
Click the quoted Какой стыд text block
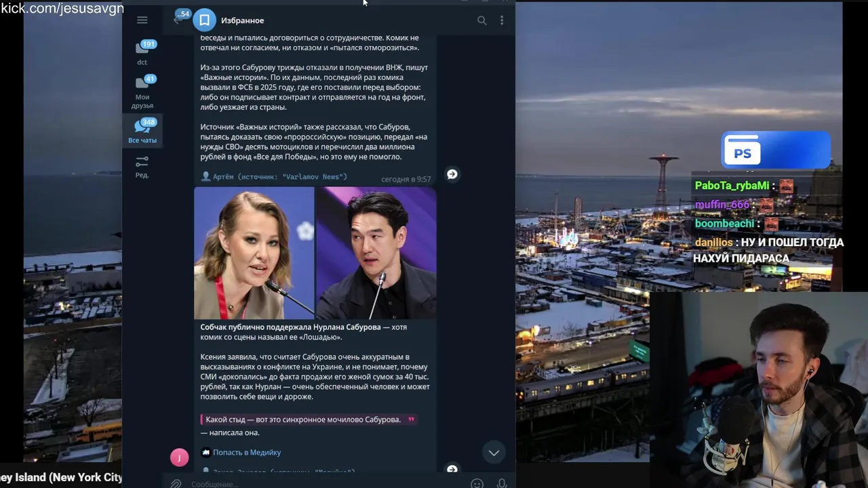pos(309,420)
